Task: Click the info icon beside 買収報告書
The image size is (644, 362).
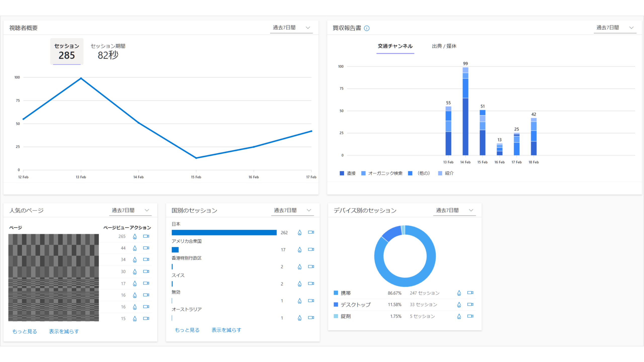Action: 367,28
